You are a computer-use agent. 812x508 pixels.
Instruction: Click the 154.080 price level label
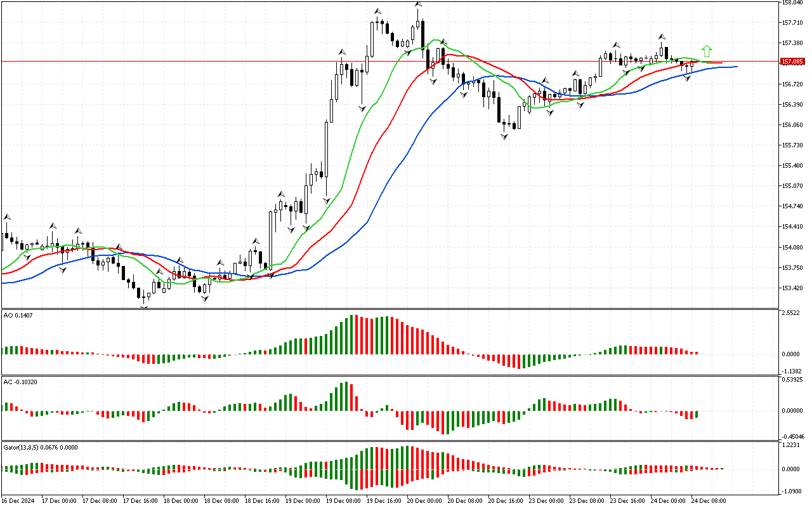(x=794, y=247)
